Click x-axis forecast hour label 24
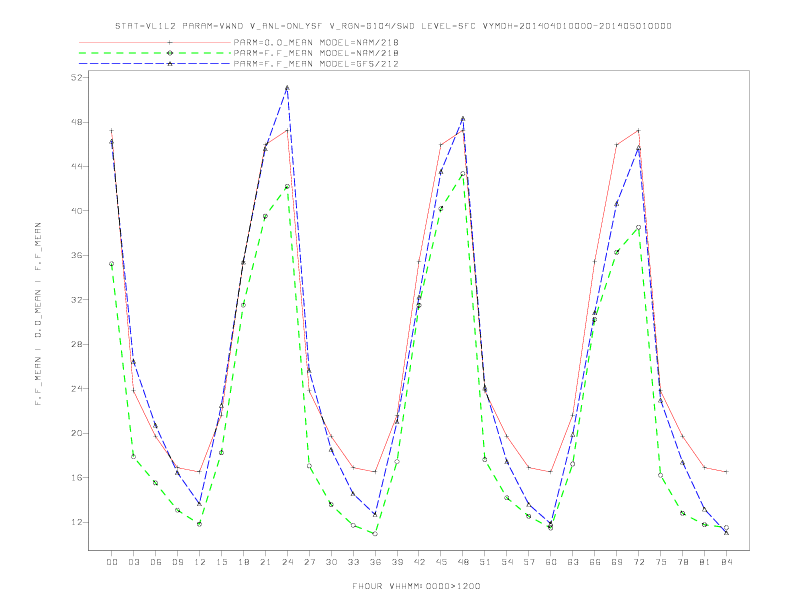792x612 pixels. (x=287, y=562)
